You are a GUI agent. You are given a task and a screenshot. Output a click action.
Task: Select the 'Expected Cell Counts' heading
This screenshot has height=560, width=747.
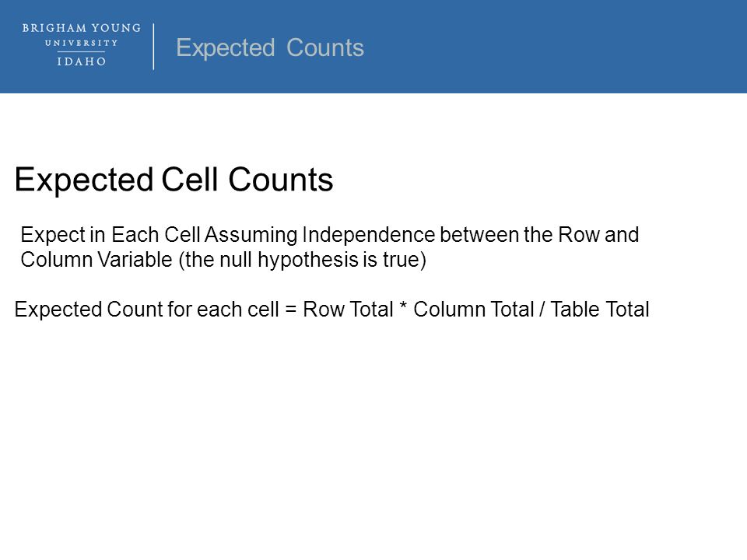(174, 180)
